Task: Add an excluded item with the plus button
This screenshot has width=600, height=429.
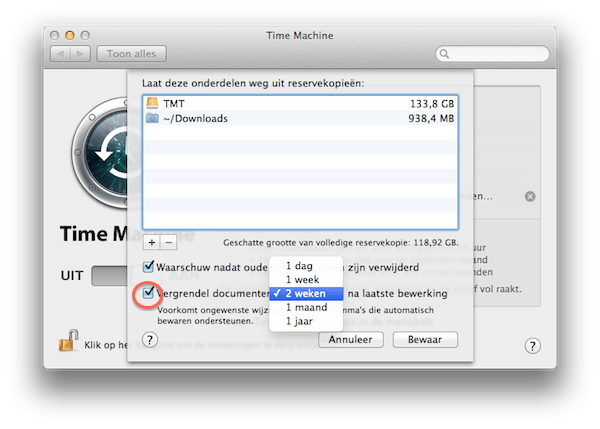Action: coord(152,242)
